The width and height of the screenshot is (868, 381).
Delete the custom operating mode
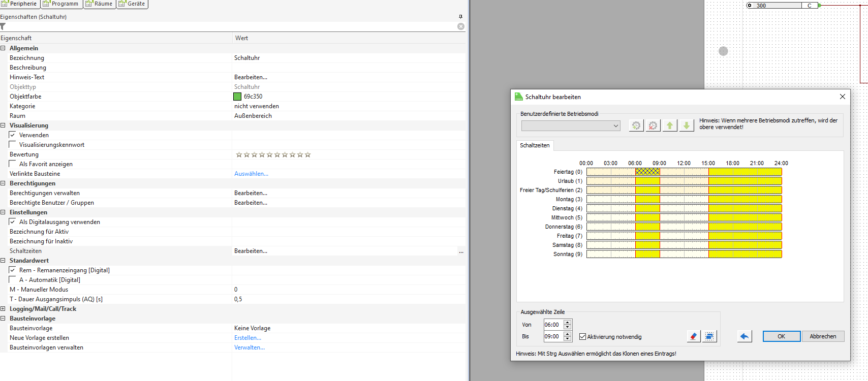tap(653, 125)
